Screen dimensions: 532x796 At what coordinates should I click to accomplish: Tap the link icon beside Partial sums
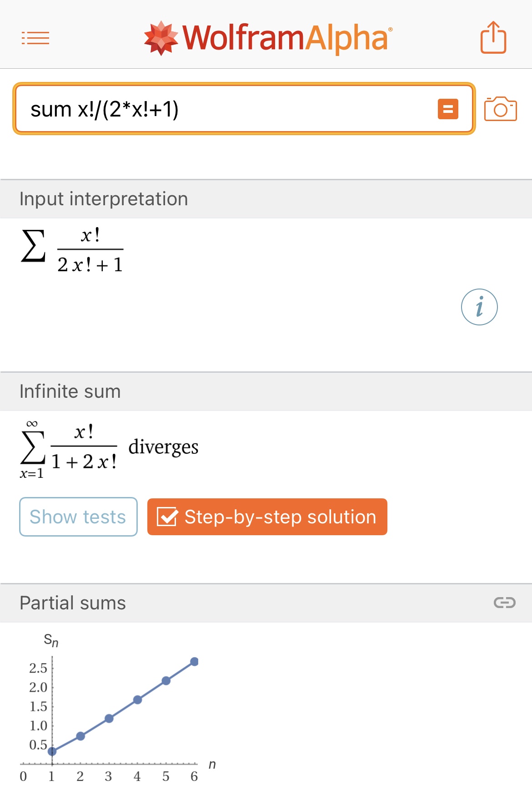tap(504, 603)
